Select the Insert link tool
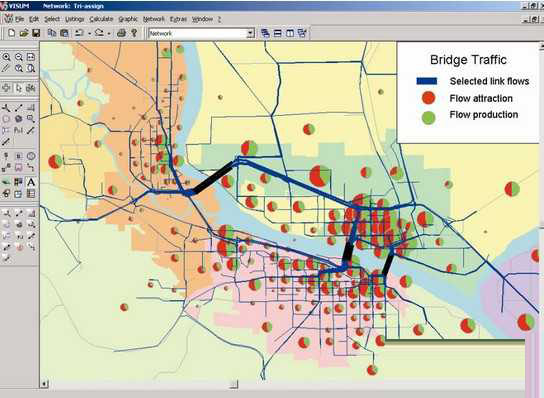 [x=19, y=108]
